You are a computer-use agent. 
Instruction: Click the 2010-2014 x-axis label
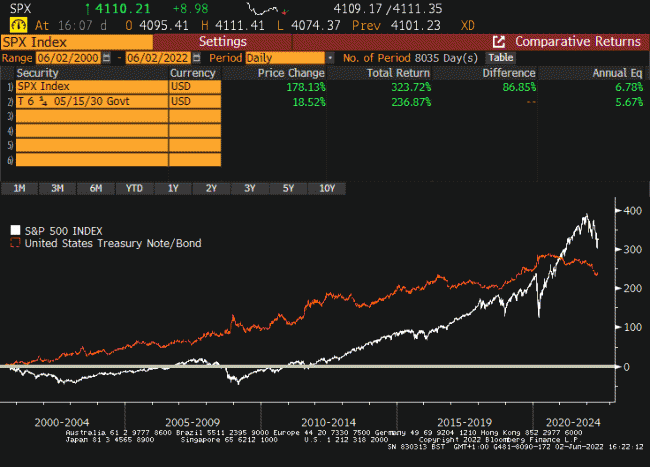328,422
